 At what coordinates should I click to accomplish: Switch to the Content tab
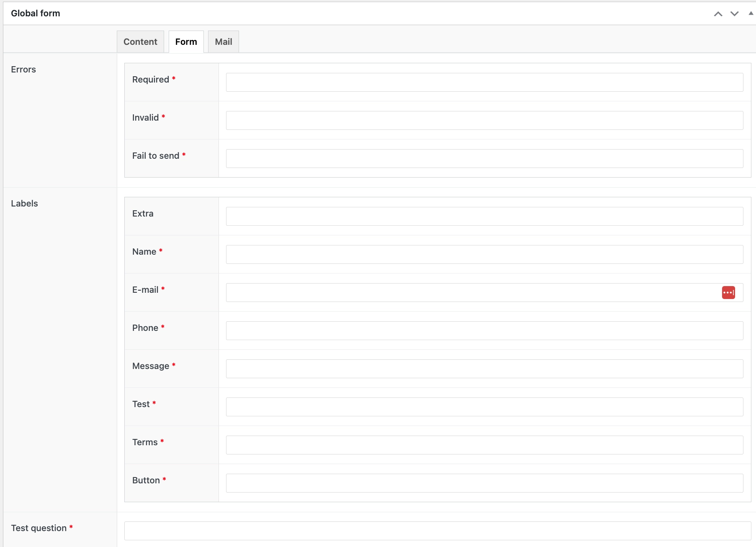coord(140,42)
